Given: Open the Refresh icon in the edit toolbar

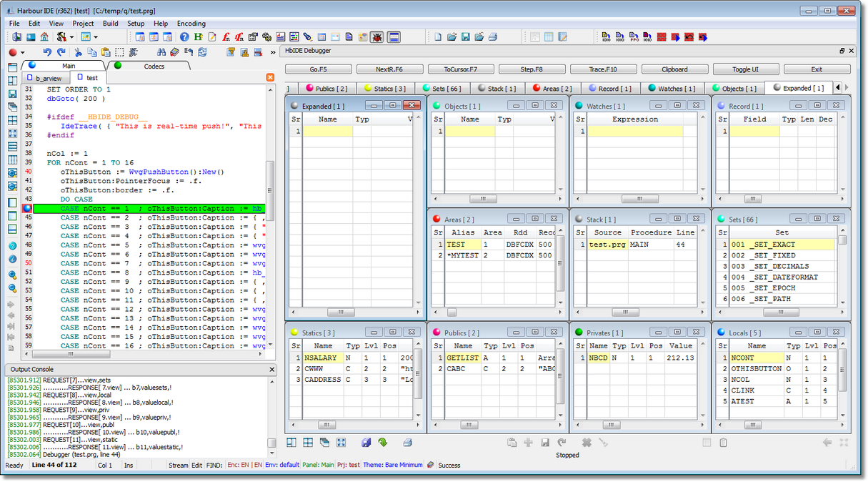Looking at the screenshot, I should point(203,51).
